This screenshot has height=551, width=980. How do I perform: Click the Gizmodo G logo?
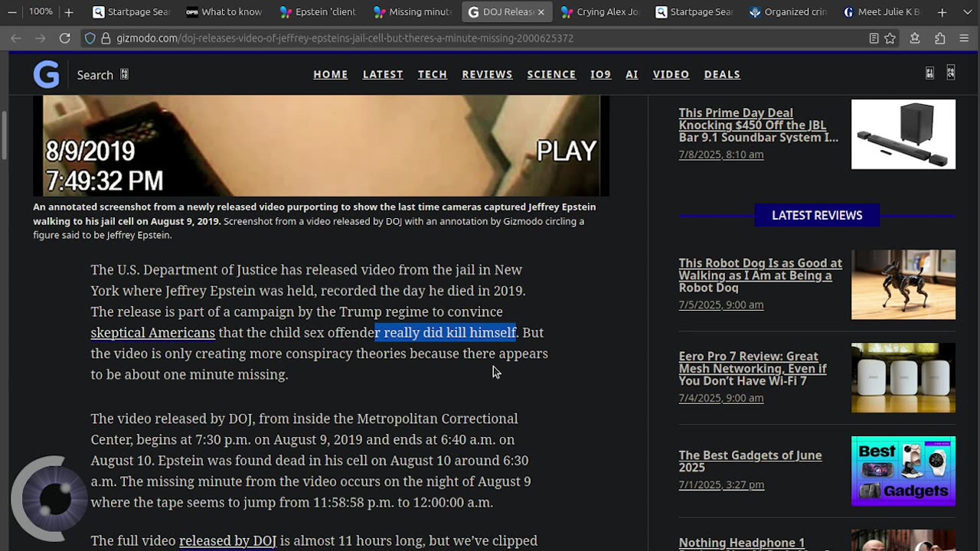(x=46, y=74)
